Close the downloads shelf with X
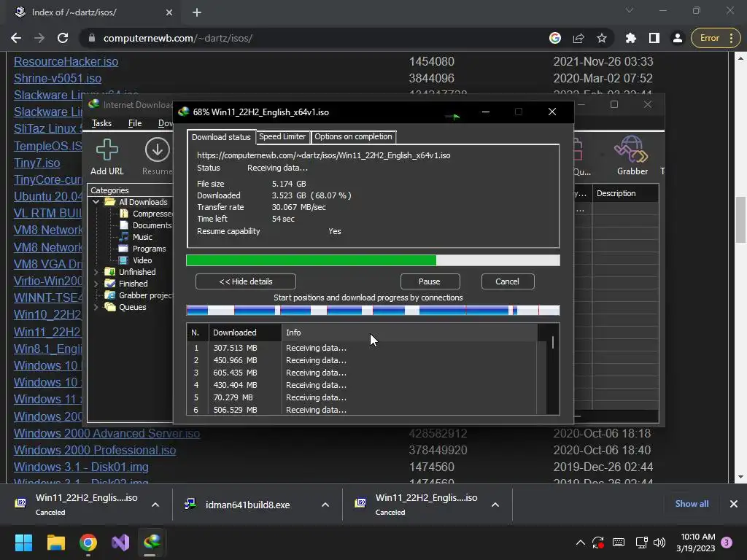This screenshot has width=747, height=560. coord(734,504)
